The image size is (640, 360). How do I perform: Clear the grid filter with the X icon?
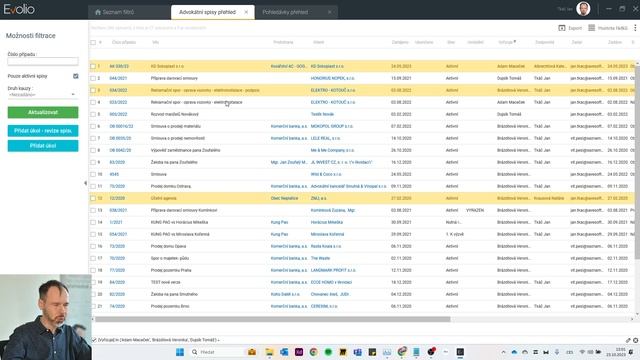pyautogui.click(x=636, y=340)
